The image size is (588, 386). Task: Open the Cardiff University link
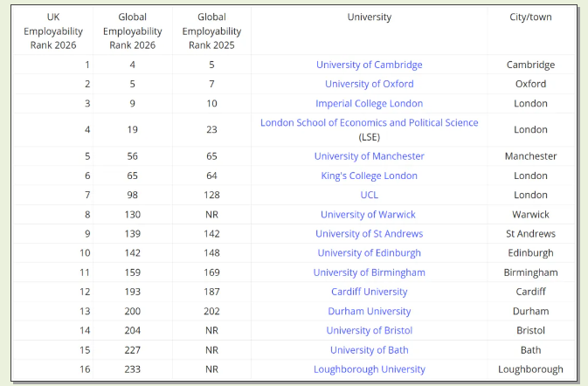tap(369, 292)
